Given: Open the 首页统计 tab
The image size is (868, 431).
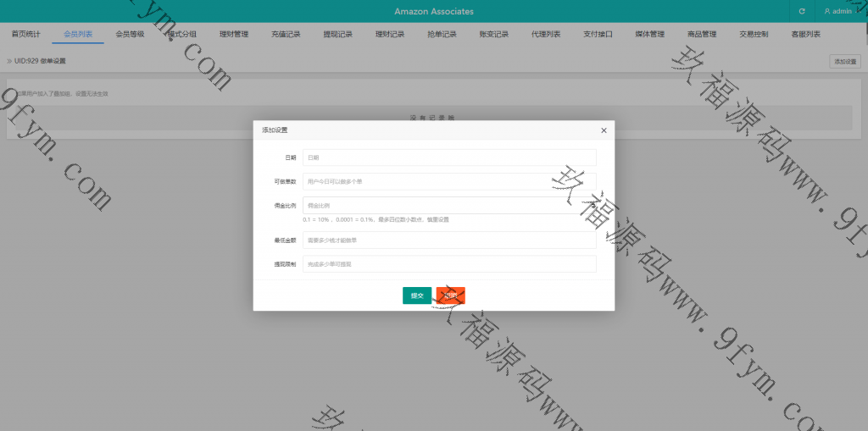Looking at the screenshot, I should [x=25, y=35].
